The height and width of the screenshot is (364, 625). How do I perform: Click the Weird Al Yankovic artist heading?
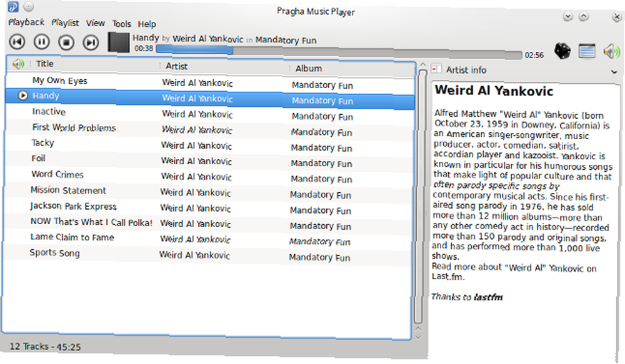pos(494,91)
